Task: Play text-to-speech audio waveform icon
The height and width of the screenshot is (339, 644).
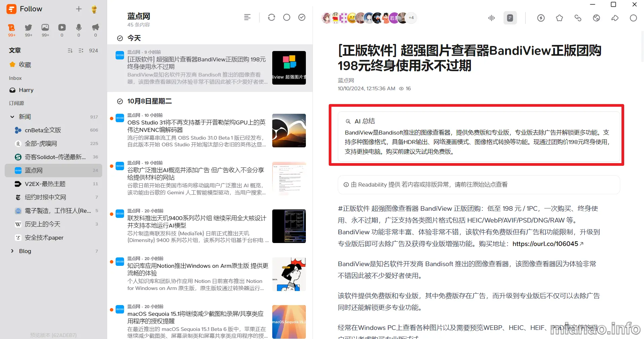Action: (x=491, y=18)
